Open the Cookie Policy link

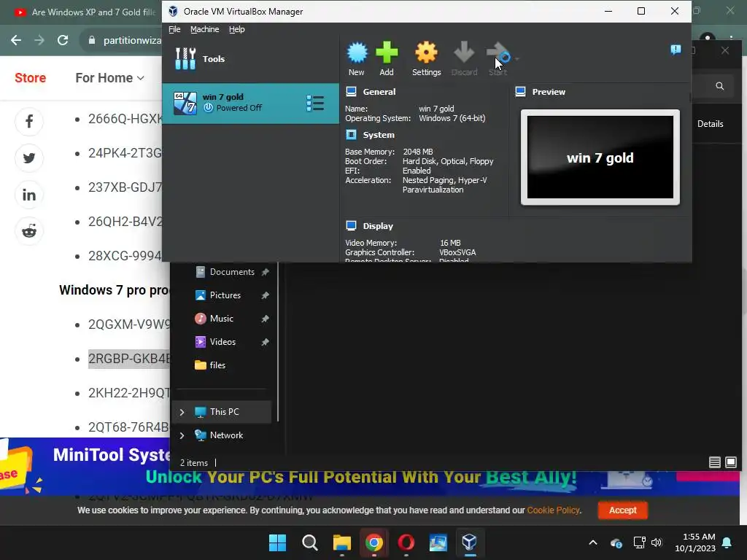click(553, 510)
